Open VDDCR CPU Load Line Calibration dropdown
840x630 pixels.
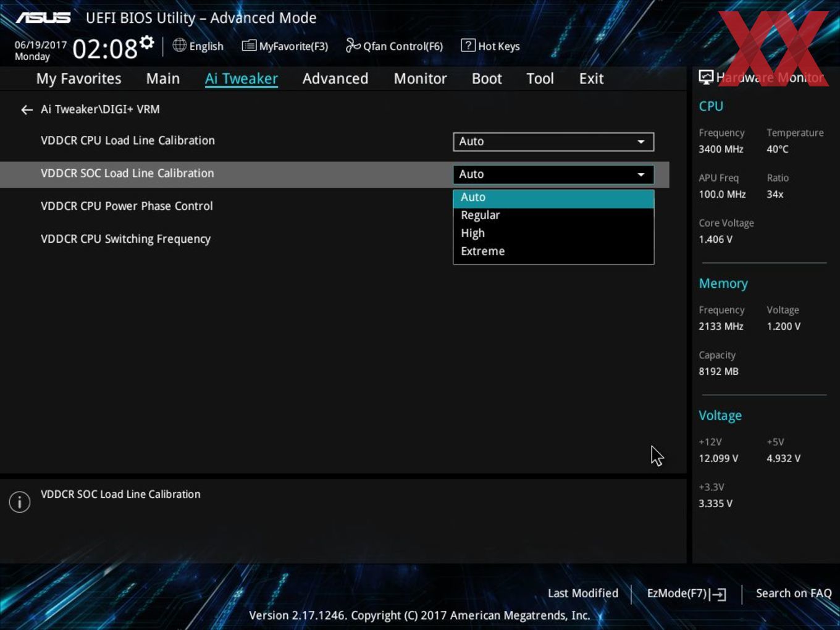(553, 141)
